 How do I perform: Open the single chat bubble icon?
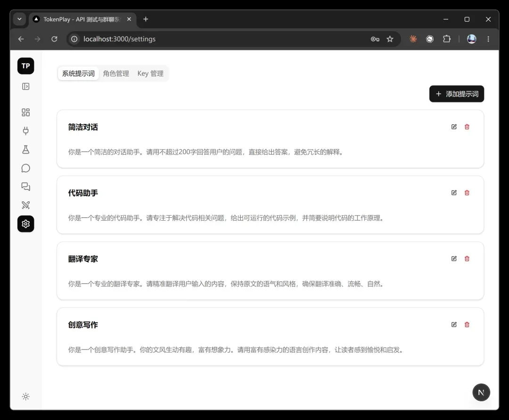click(25, 168)
